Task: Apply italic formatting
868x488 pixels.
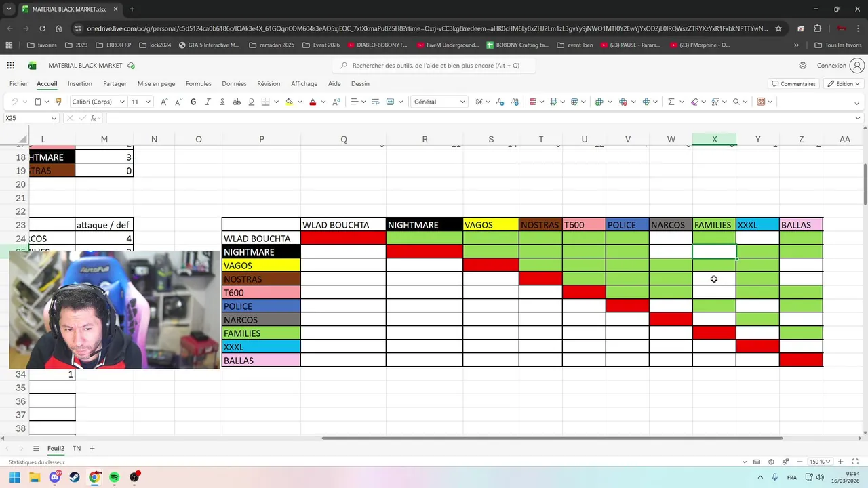Action: point(208,102)
